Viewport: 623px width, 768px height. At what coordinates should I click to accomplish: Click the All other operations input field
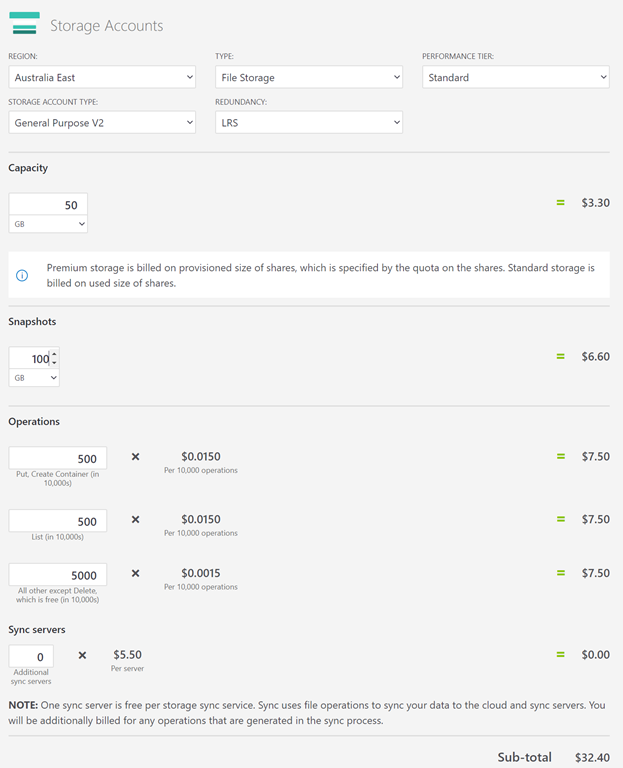[57, 575]
